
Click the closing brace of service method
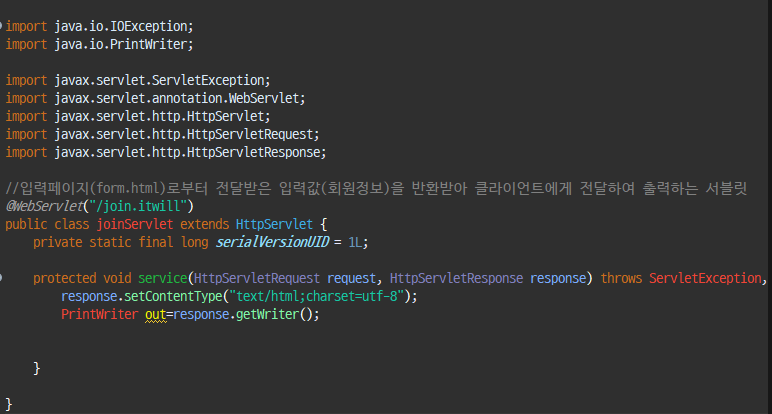click(x=37, y=368)
